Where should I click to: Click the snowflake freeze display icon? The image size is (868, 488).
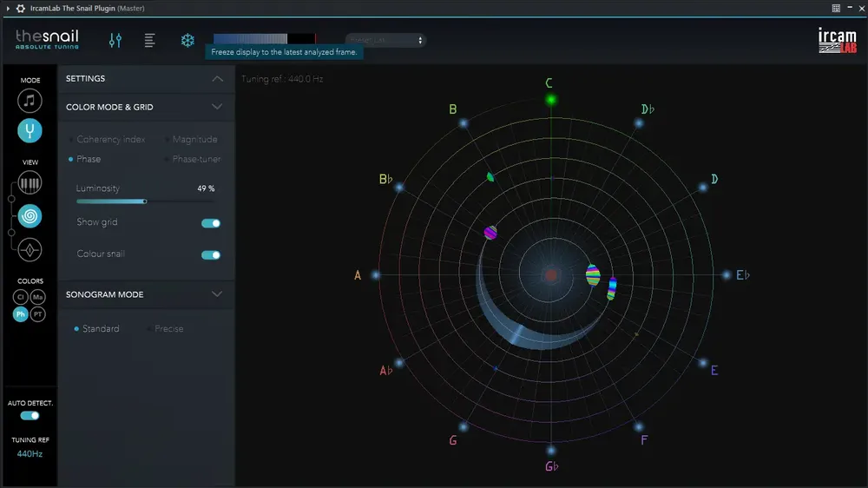187,40
